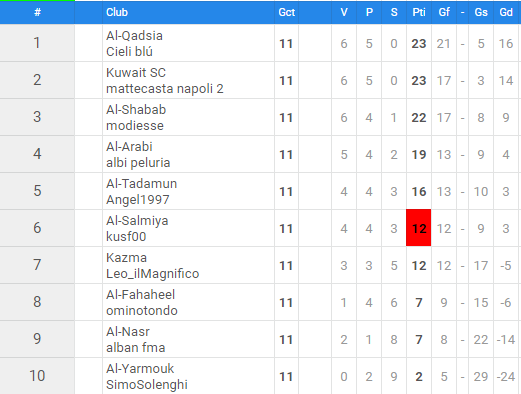
Task: Sort by the Pti column header
Action: click(x=419, y=12)
